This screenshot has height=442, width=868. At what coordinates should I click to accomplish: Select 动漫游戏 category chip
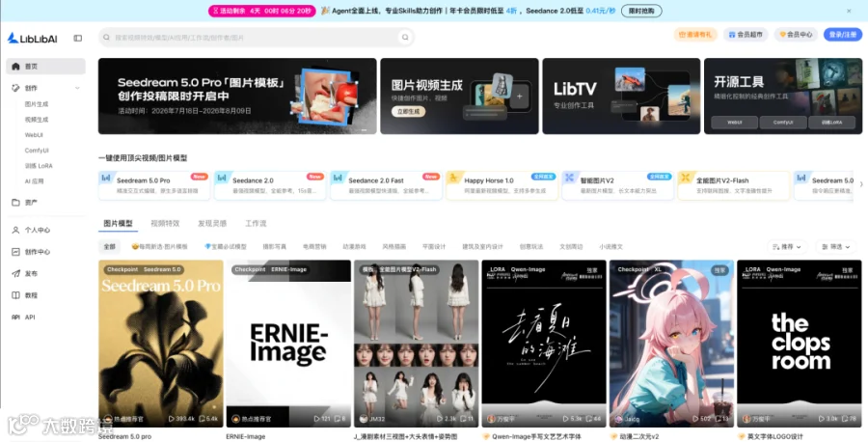[354, 246]
